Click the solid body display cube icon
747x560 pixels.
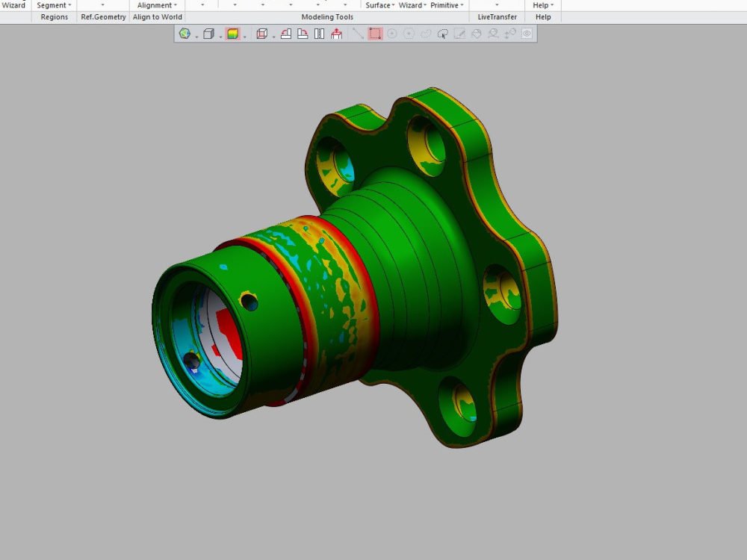[x=208, y=34]
